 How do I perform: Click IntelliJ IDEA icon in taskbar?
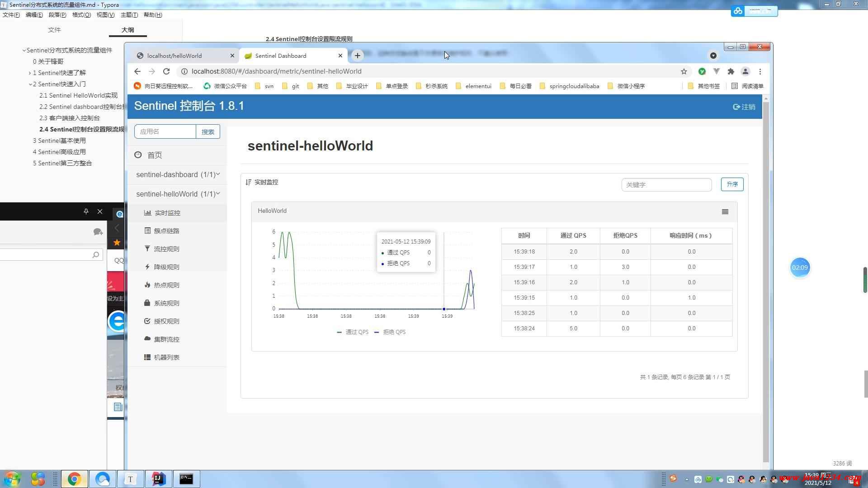158,479
